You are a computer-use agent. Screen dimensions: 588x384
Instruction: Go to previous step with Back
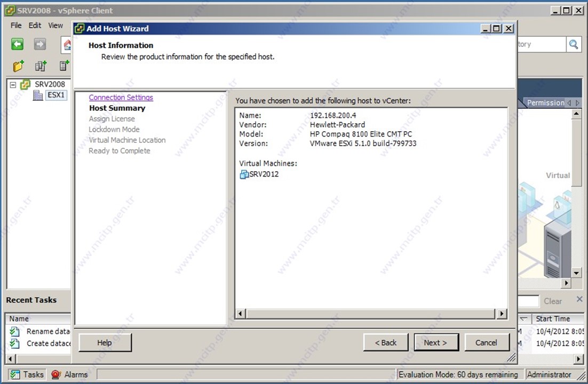(x=385, y=343)
